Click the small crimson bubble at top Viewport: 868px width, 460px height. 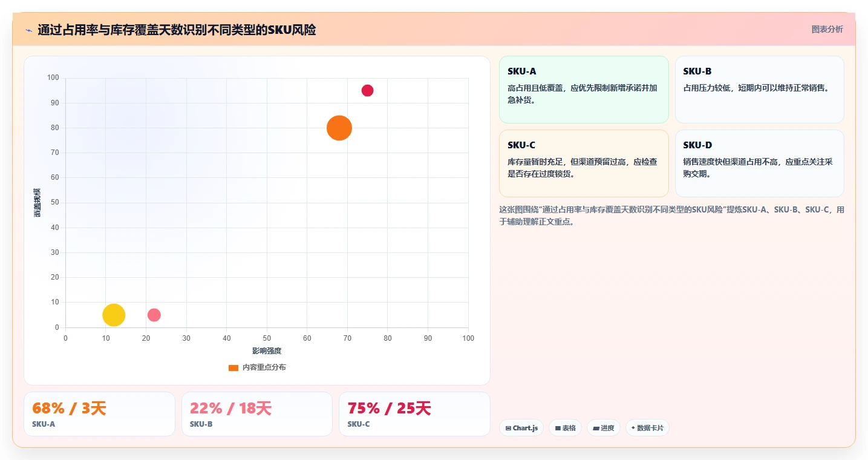click(x=367, y=91)
